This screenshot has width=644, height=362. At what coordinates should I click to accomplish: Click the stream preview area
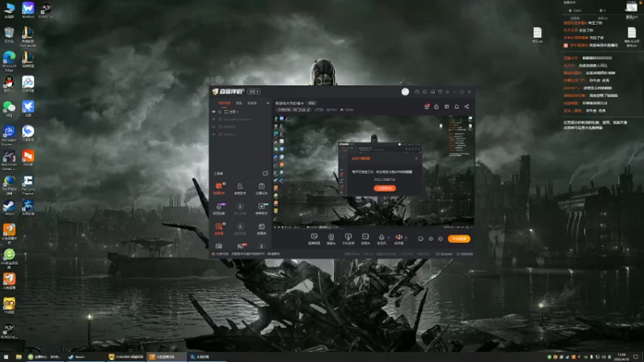[374, 171]
